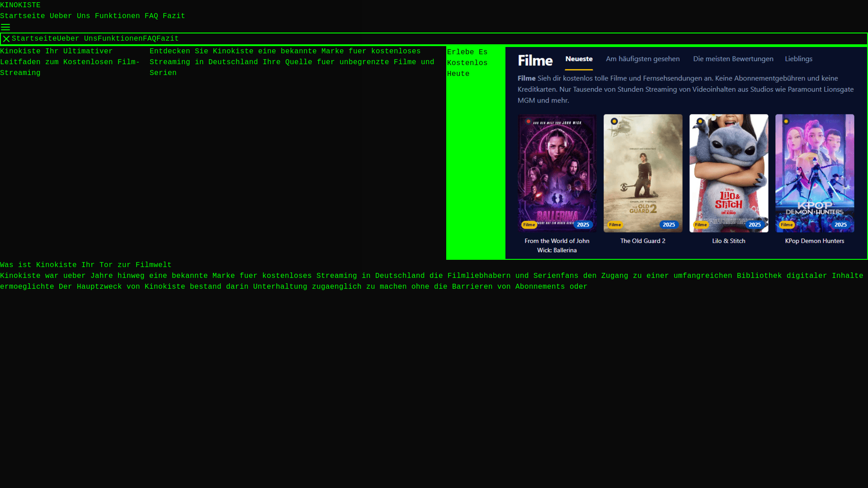Click the Filme badge on Old Guard 2 poster
The width and height of the screenshot is (868, 488).
[x=615, y=225]
